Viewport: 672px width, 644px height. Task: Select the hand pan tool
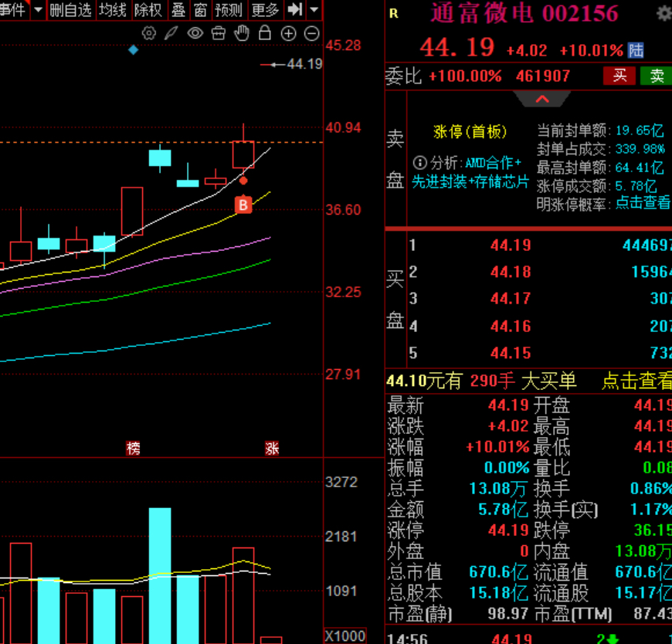(242, 33)
